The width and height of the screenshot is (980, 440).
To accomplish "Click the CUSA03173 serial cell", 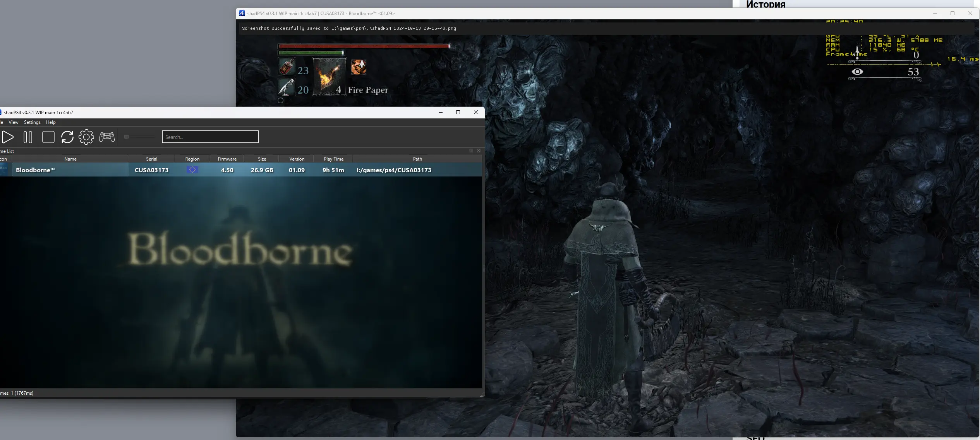I will click(152, 170).
